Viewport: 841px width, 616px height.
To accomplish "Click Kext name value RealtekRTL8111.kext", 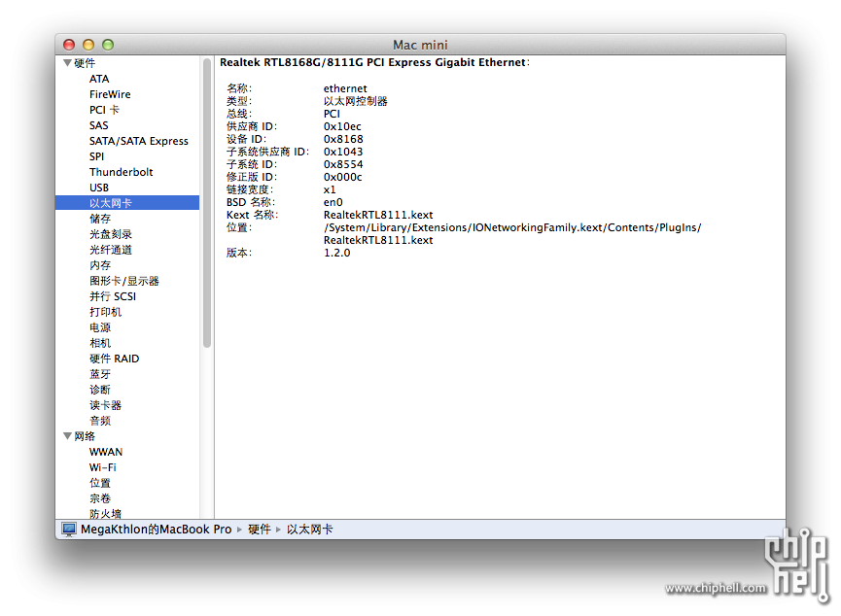I will [378, 215].
